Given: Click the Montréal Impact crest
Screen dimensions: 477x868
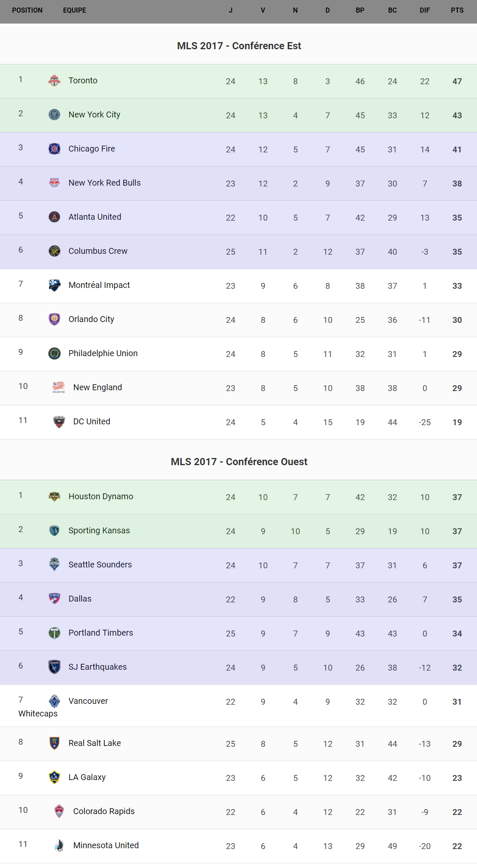Looking at the screenshot, I should point(54,285).
